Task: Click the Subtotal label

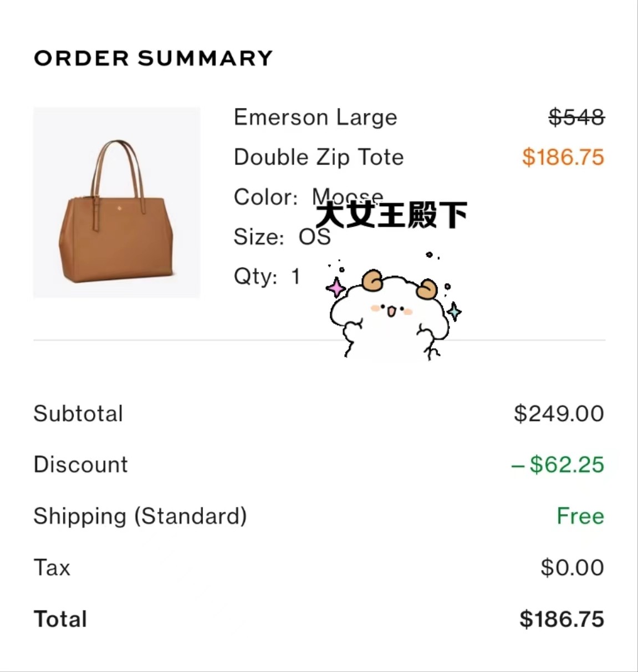Action: tap(78, 413)
